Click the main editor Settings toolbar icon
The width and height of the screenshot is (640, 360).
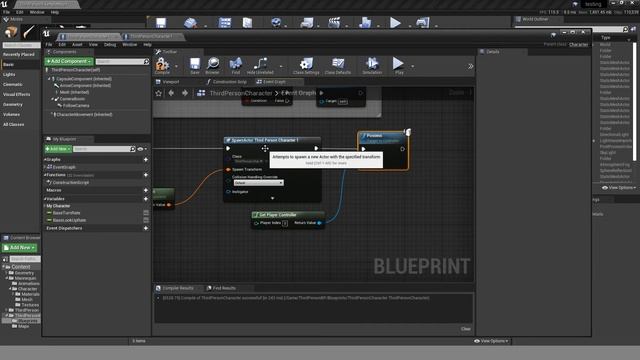pyautogui.click(x=276, y=22)
